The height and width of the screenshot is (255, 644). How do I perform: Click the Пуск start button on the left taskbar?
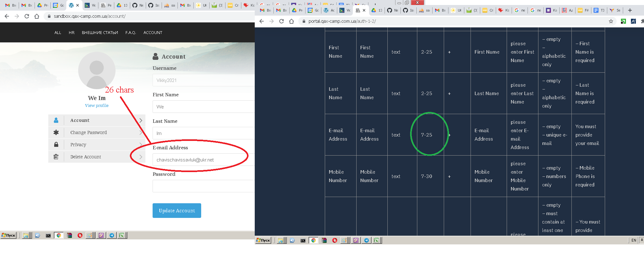click(8, 235)
